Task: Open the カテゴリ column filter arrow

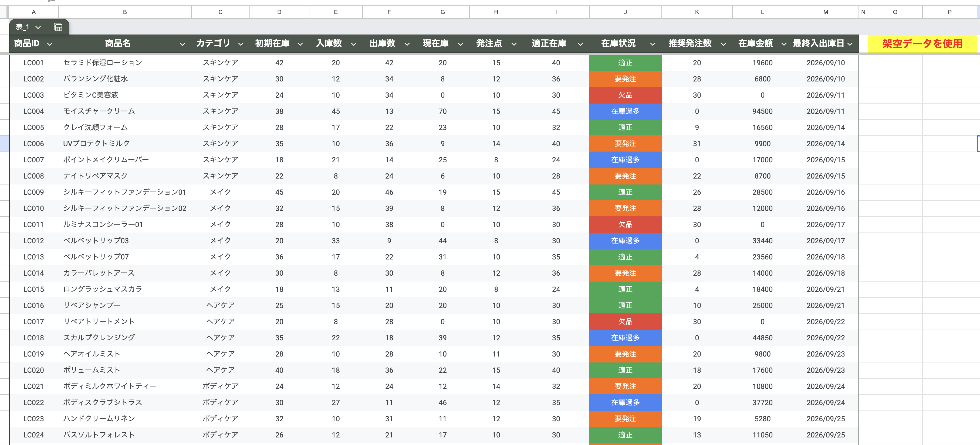Action: [x=241, y=44]
